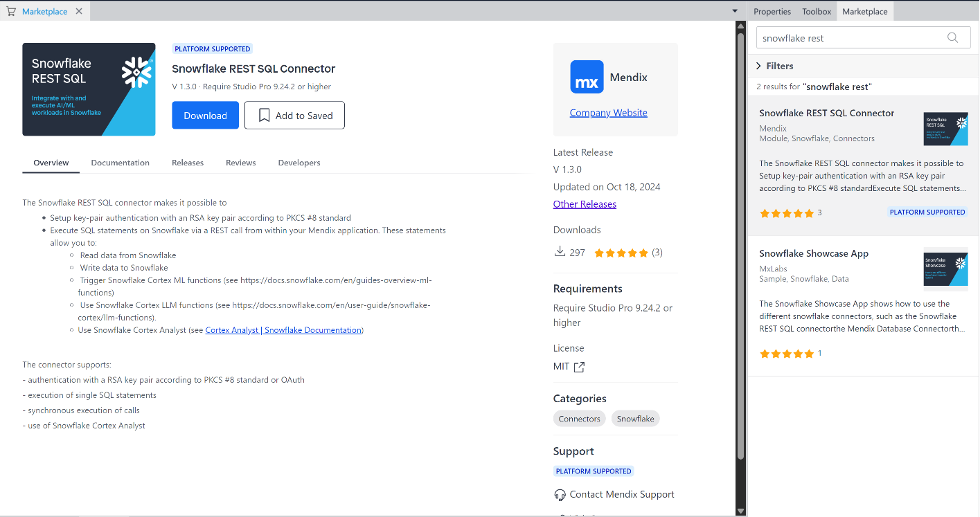Click the Snowflake REST SQL banner image
This screenshot has width=980, height=517.
[89, 89]
